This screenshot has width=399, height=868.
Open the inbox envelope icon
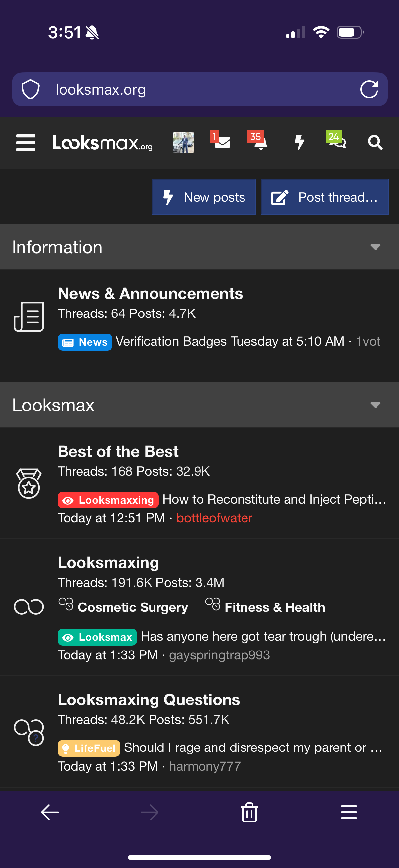tap(221, 141)
